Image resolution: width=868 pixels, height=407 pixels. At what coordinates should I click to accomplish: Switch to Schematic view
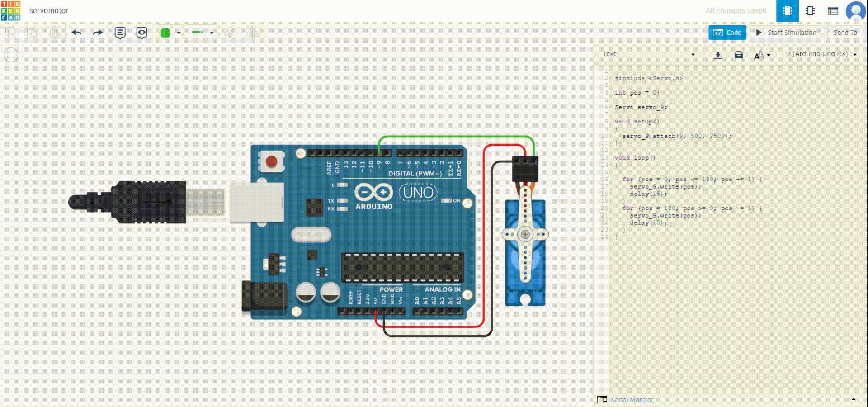pos(810,11)
